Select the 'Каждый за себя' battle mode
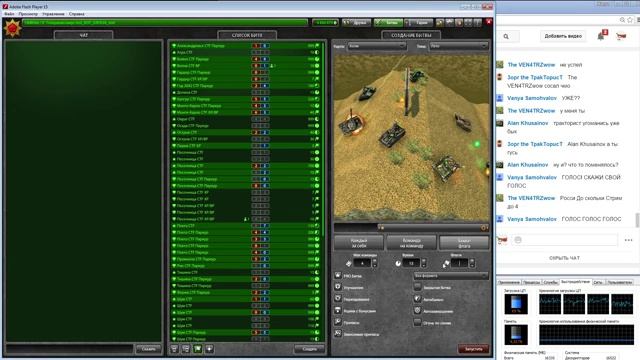Screen dimensions: 640x360 tap(359, 243)
